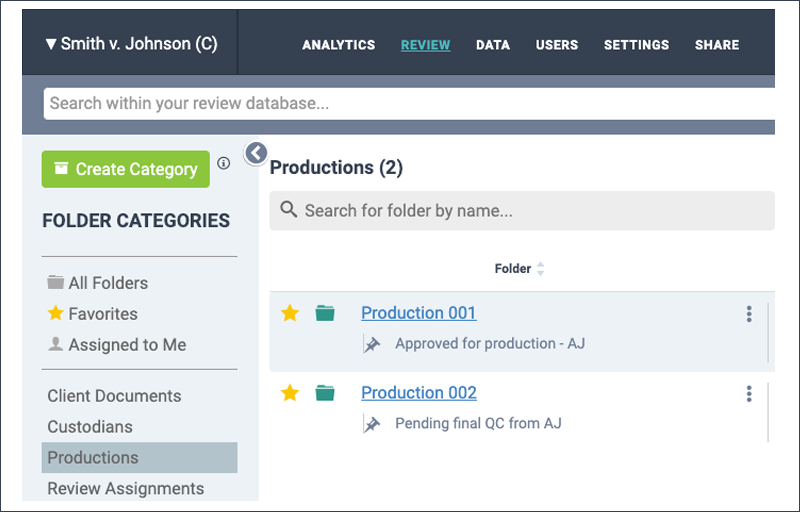Screen dimensions: 800x512
Task: Open the three-dot menu for Production 001
Action: [749, 314]
